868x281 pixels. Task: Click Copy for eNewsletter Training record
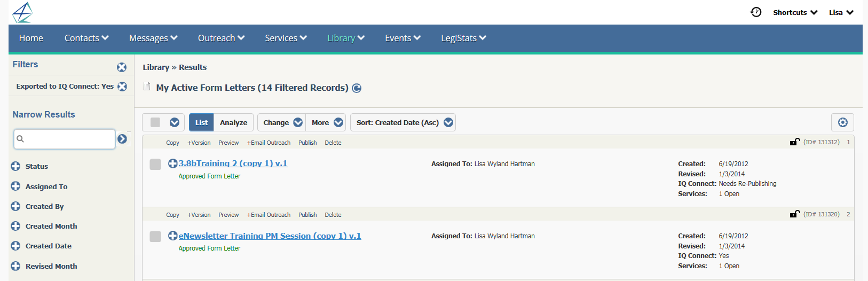(172, 215)
